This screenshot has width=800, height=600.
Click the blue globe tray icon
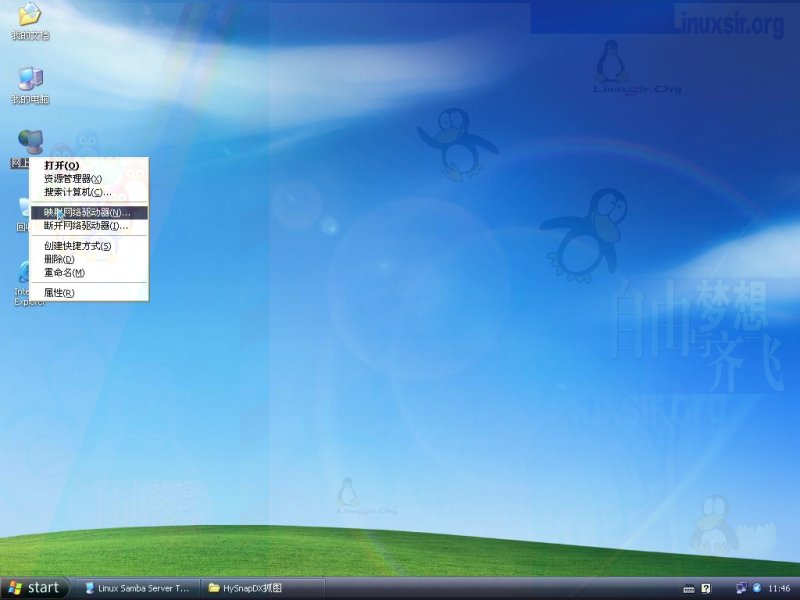(x=758, y=588)
